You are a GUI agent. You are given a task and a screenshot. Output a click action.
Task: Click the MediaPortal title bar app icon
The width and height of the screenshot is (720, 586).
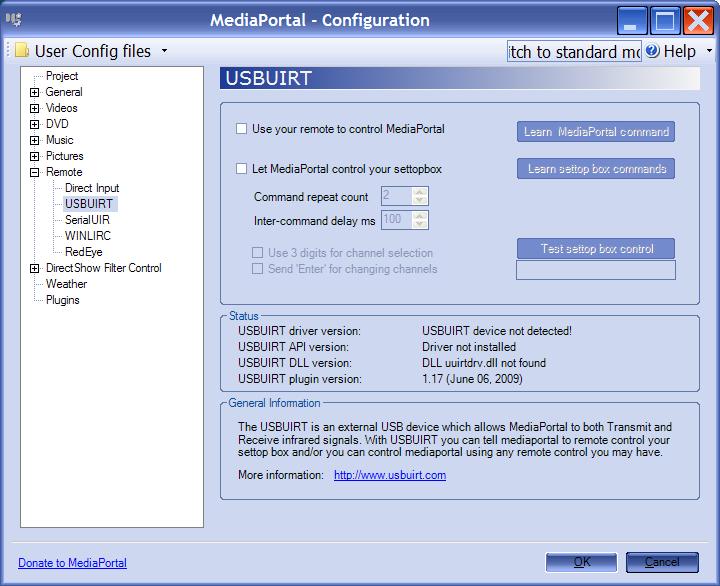click(x=14, y=20)
